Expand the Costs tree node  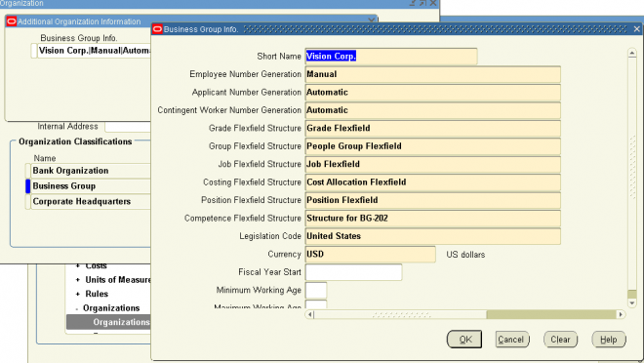pyautogui.click(x=78, y=266)
